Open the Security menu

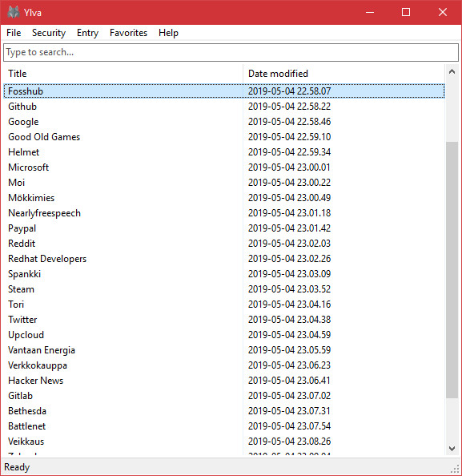click(x=49, y=33)
